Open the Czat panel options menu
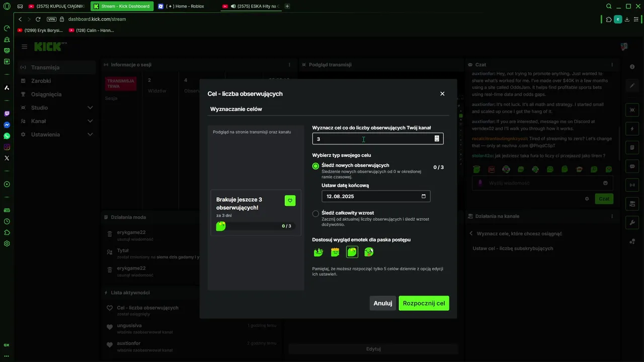The width and height of the screenshot is (644, 362). (612, 65)
